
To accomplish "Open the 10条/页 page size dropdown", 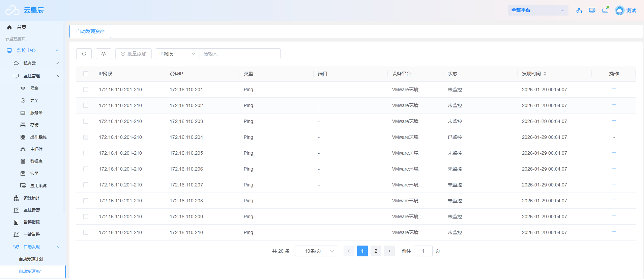I will 317,251.
